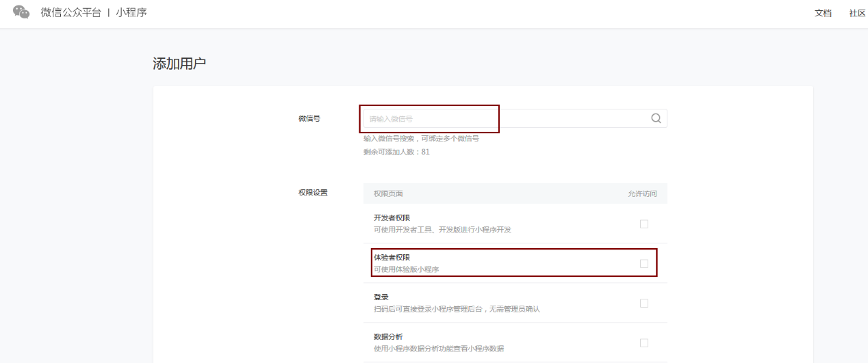Click the 微信公众平台 title
This screenshot has width=868, height=363.
(x=71, y=12)
